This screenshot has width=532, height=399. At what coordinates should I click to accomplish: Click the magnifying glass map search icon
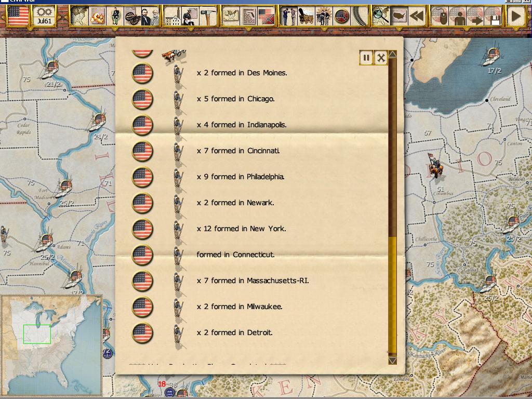pyautogui.click(x=381, y=16)
